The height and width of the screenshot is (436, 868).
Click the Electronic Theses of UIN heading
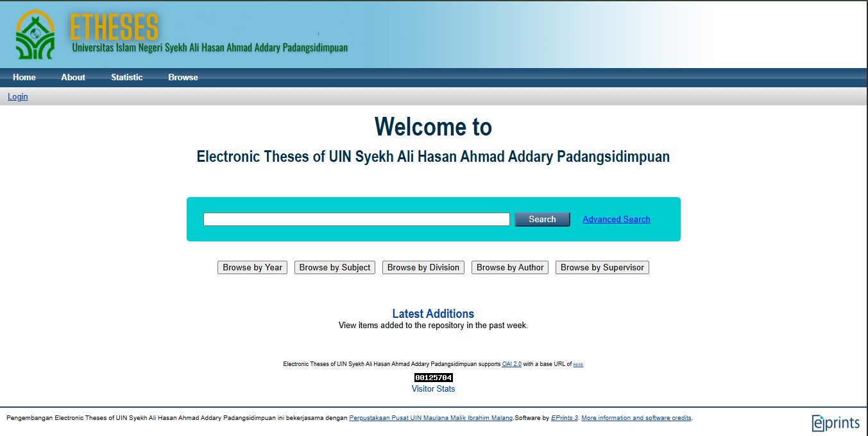433,157
